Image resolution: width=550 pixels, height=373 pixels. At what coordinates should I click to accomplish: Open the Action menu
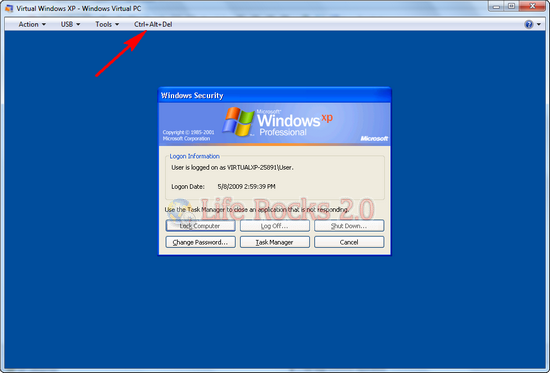tap(32, 24)
